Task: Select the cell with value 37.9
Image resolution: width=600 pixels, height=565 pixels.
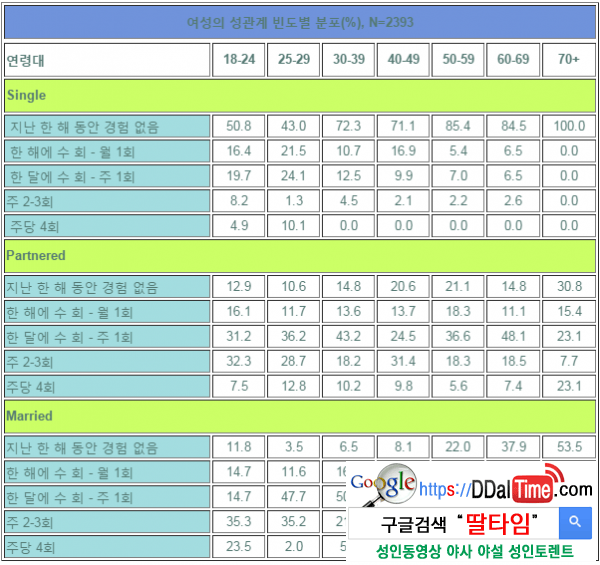Action: pyautogui.click(x=513, y=447)
